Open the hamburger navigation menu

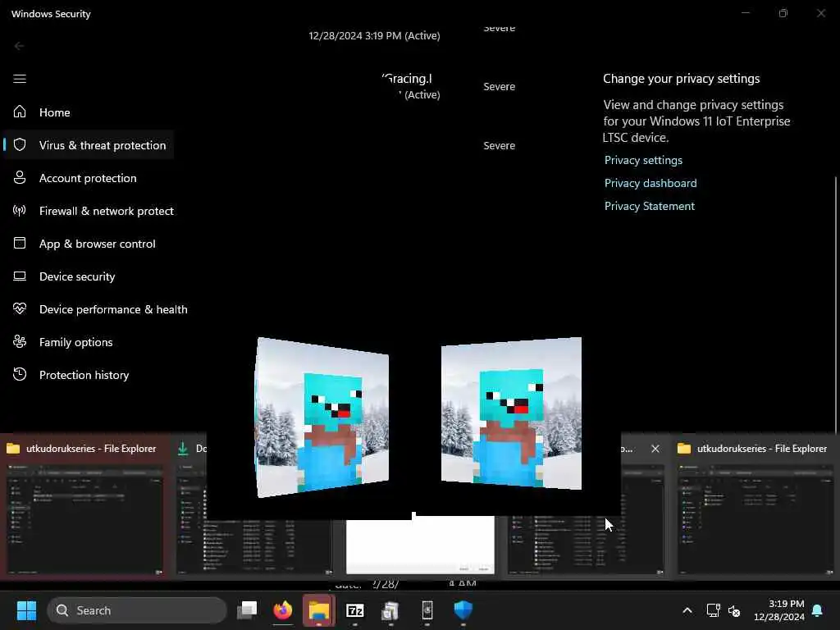pyautogui.click(x=20, y=79)
